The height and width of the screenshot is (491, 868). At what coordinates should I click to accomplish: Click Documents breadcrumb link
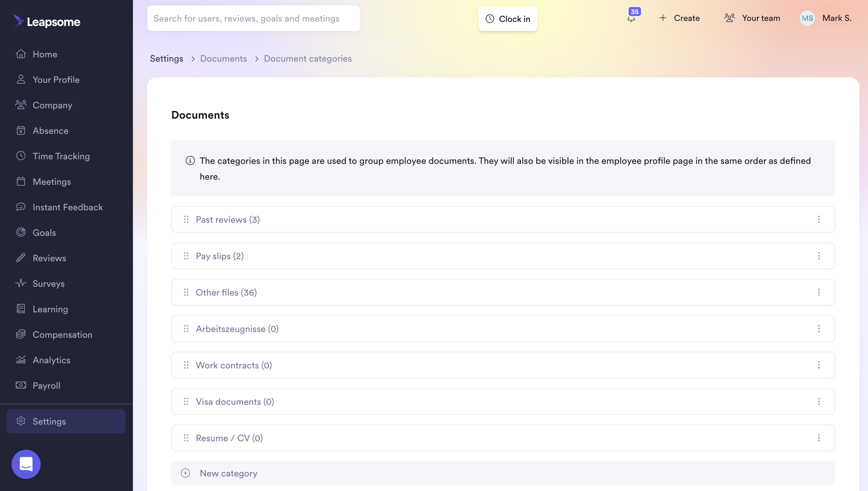[x=223, y=58]
